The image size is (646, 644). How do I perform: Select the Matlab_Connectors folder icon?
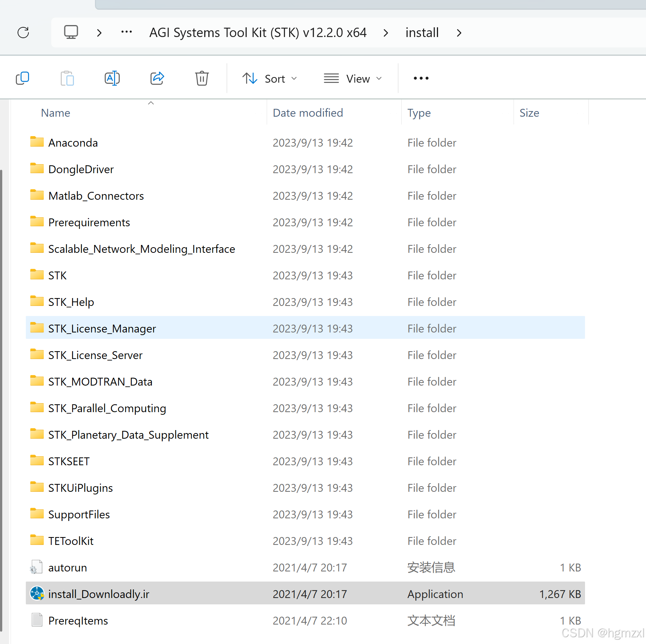37,195
